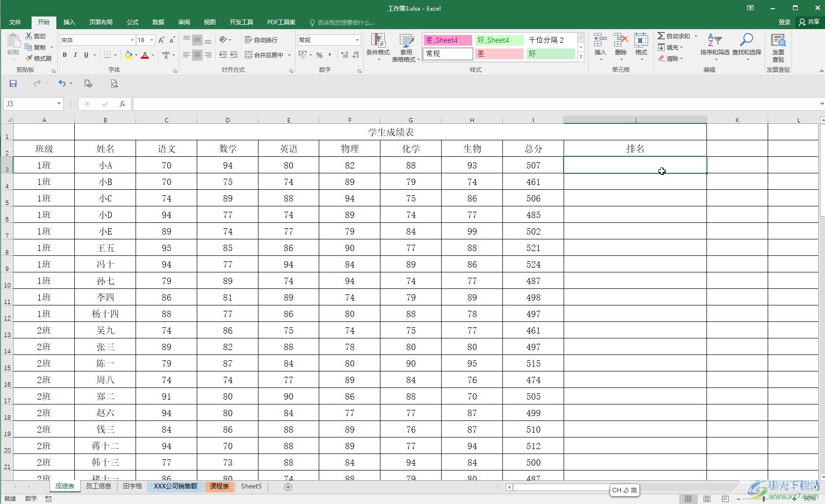This screenshot has height=504, width=825.
Task: Apply the 差 (Bad) cell style
Action: pos(499,54)
